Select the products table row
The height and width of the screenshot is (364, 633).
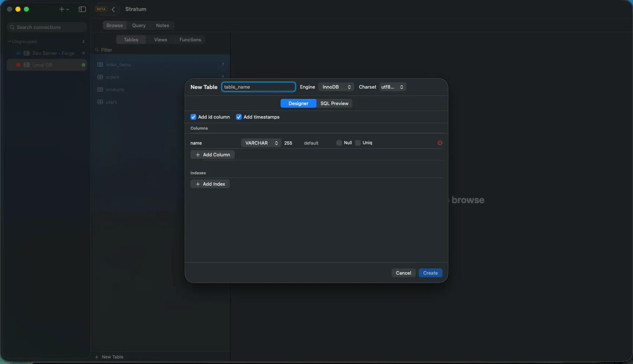pos(160,89)
